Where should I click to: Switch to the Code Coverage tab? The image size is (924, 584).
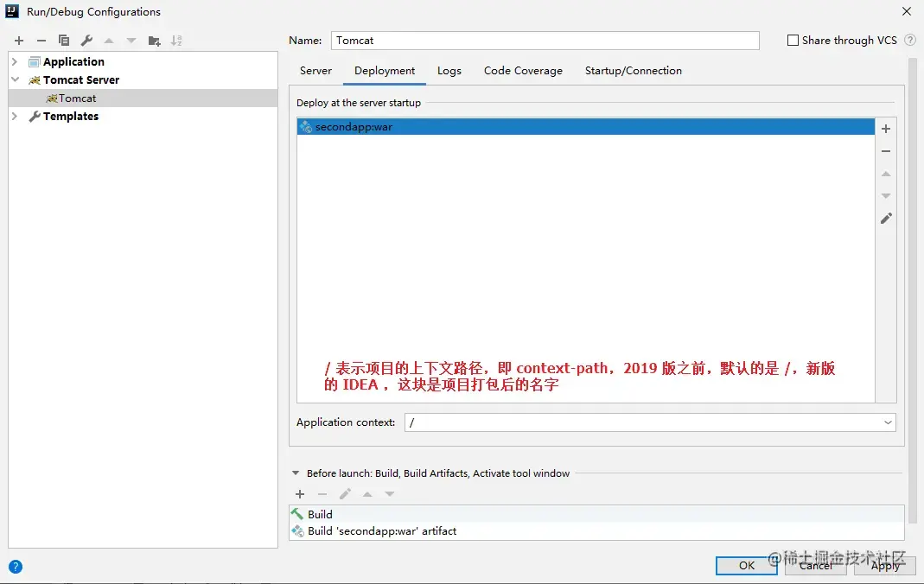coord(523,71)
